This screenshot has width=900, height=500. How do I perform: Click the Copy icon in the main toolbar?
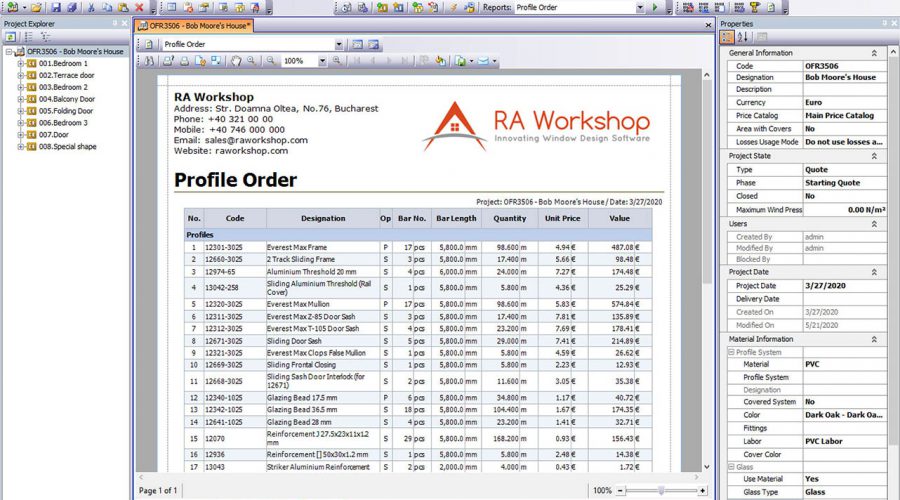click(x=107, y=7)
